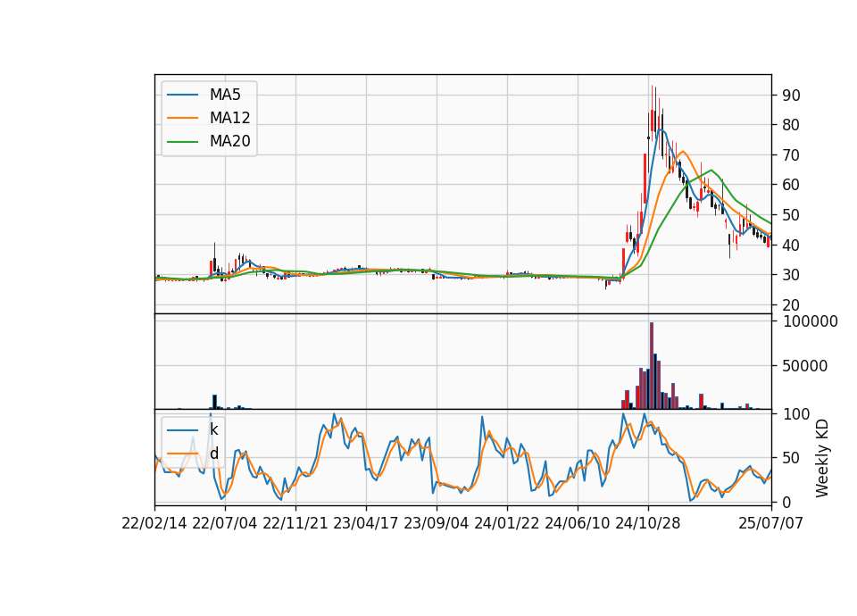
Task: Click the 22/07/04 date tick label
Action: (x=225, y=523)
